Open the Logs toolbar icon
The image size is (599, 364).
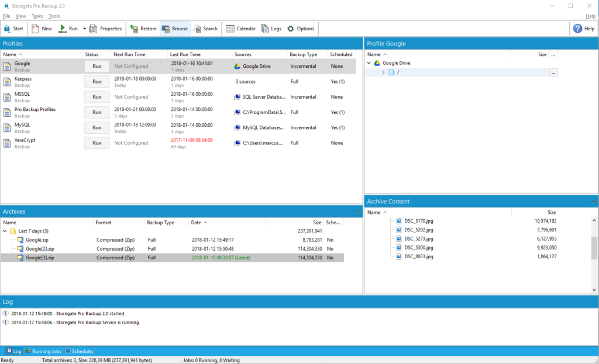coord(271,29)
